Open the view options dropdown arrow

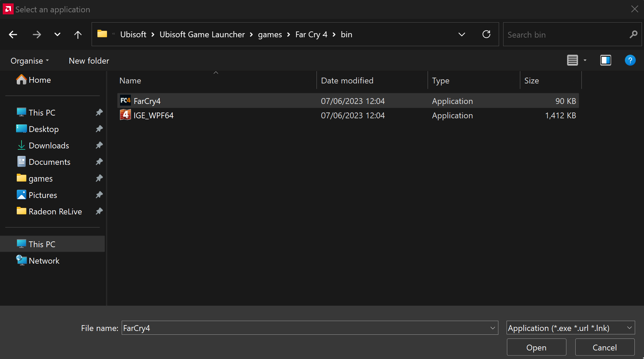[585, 60]
